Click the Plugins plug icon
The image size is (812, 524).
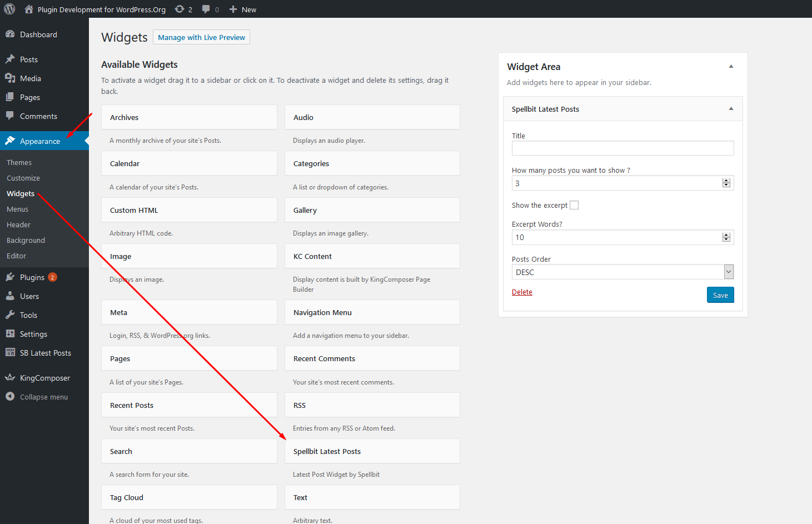tap(10, 277)
